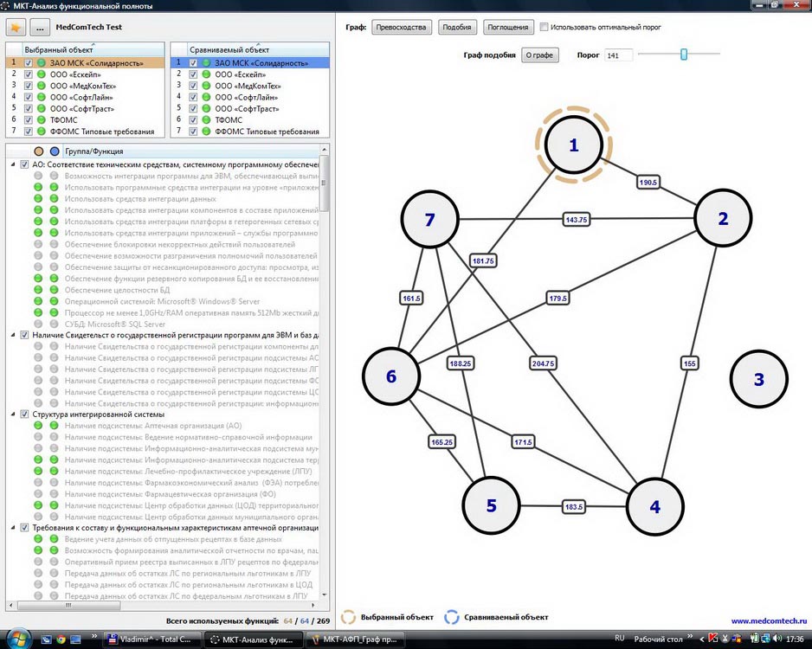Click the Порог slider handle

(684, 55)
